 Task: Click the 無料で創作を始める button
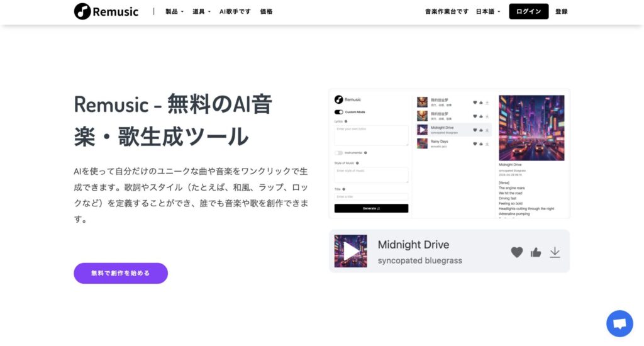[x=121, y=273]
